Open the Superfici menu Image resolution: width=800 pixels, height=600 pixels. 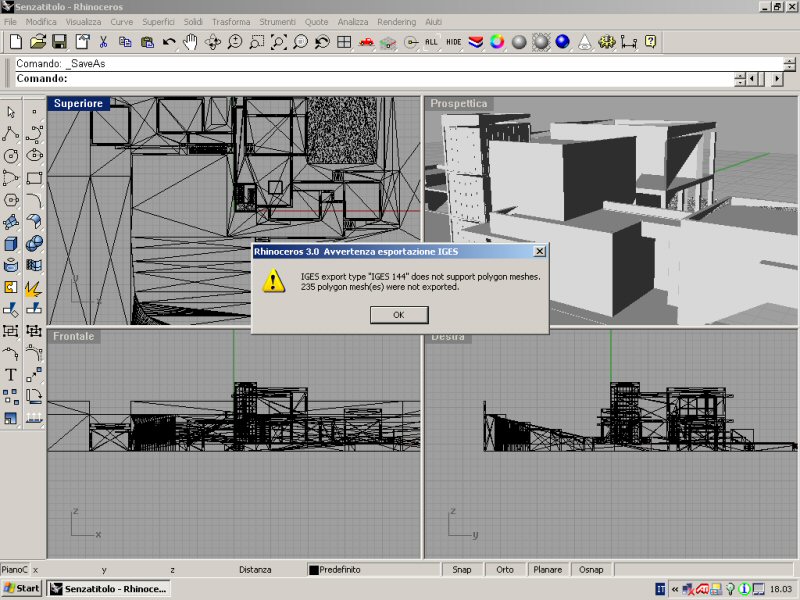[158, 22]
